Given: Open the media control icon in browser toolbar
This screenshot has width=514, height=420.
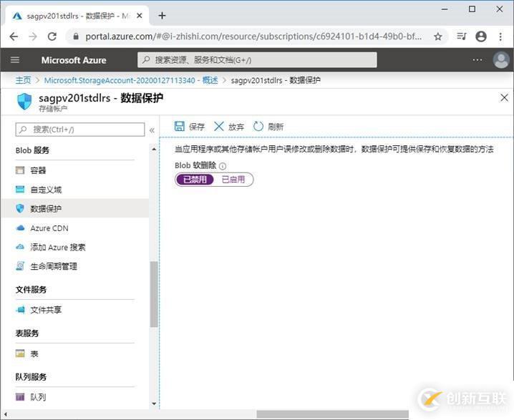Looking at the screenshot, I should click(462, 36).
